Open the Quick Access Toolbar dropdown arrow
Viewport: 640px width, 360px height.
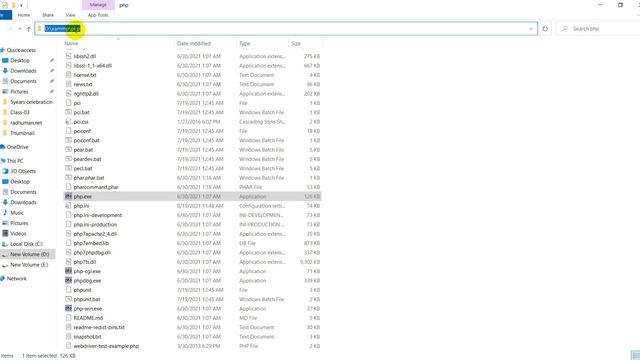click(x=21, y=5)
